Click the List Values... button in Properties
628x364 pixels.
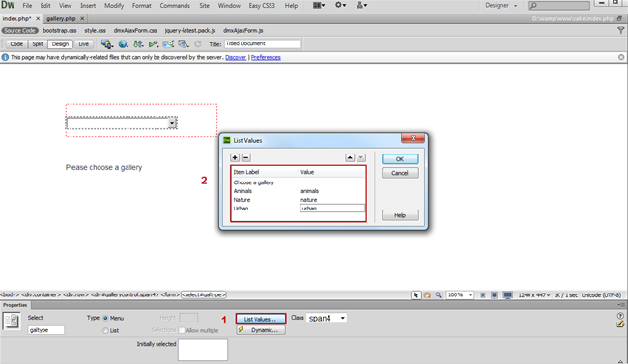tap(261, 319)
